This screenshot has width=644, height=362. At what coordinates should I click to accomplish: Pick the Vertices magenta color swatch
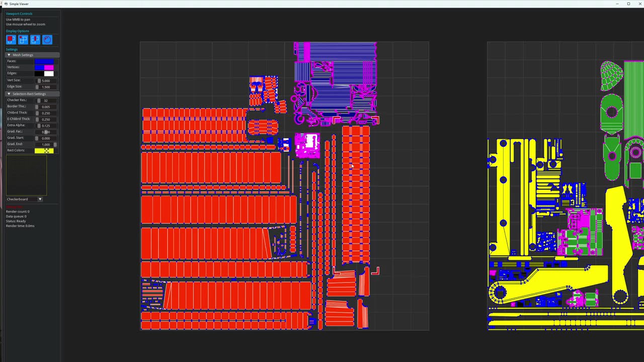(x=49, y=67)
